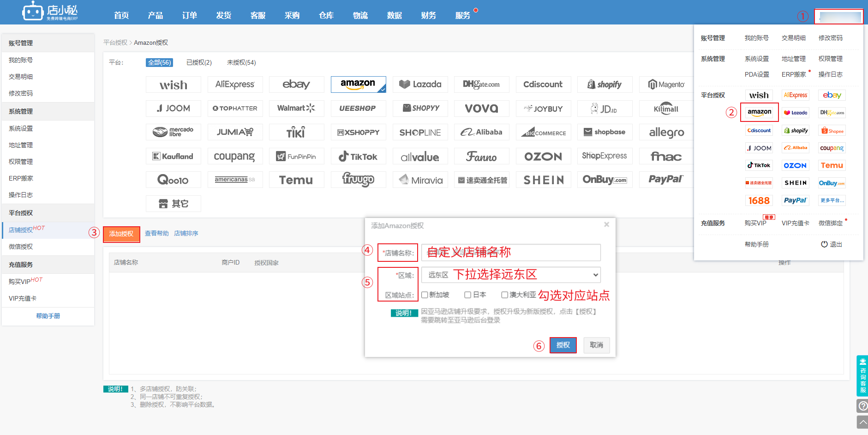This screenshot has height=435, width=868.
Task: Open ERP搬家 in dropdown panel
Action: [x=794, y=74]
